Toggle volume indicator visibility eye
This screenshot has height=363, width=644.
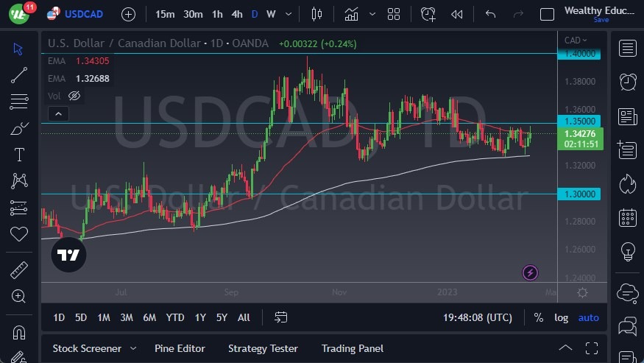[x=74, y=96]
